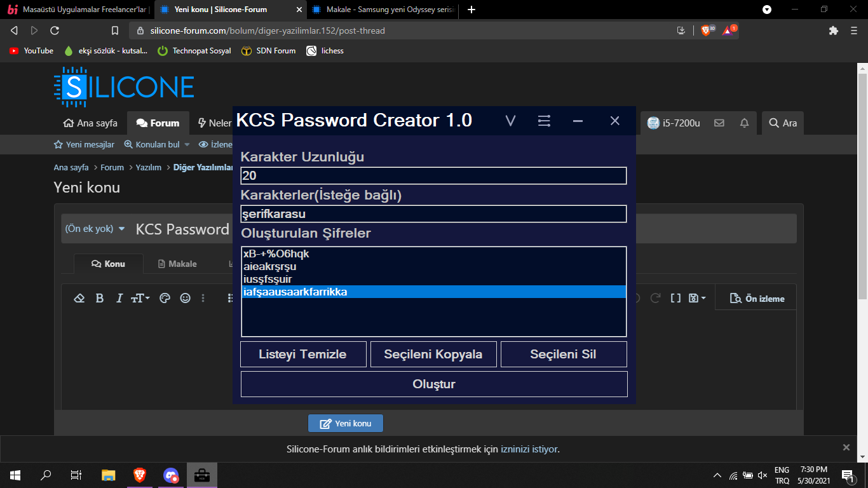Image resolution: width=868 pixels, height=488 pixels.
Task: Open a new browser tab with the plus button
Action: (471, 10)
